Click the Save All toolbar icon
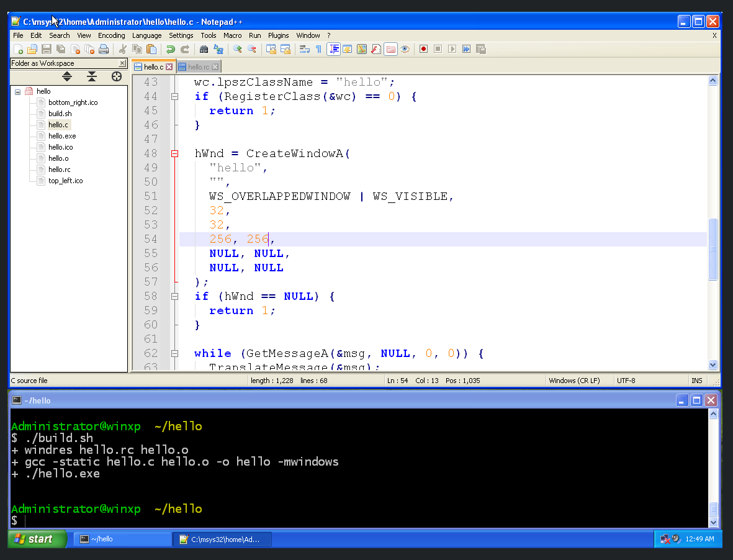733x560 pixels. point(61,49)
